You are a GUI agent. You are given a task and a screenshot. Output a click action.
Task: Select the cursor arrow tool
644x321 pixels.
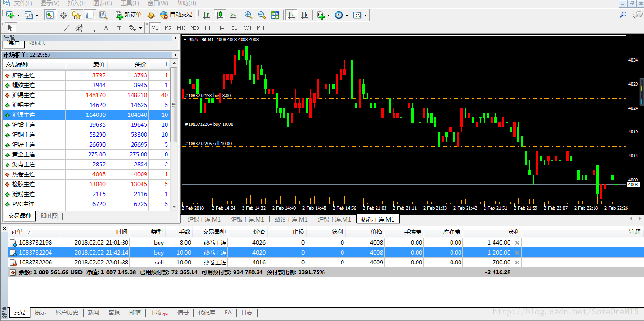(x=10, y=28)
